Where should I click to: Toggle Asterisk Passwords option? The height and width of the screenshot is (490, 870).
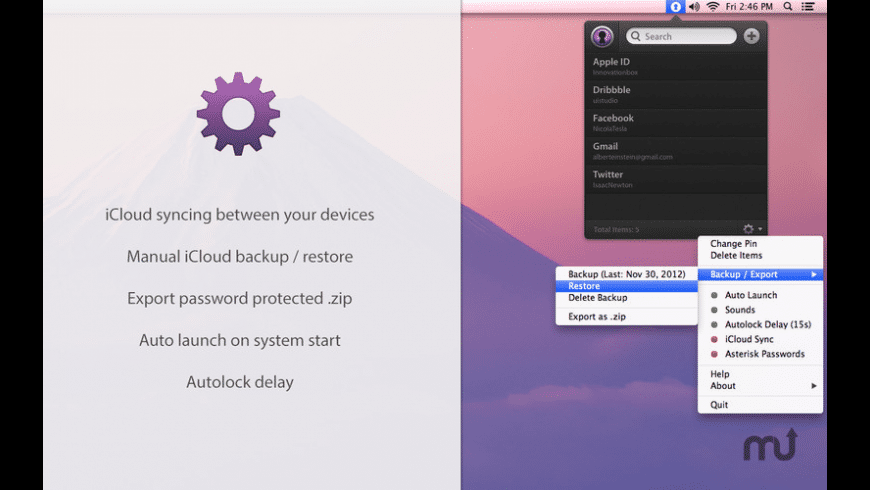click(760, 353)
